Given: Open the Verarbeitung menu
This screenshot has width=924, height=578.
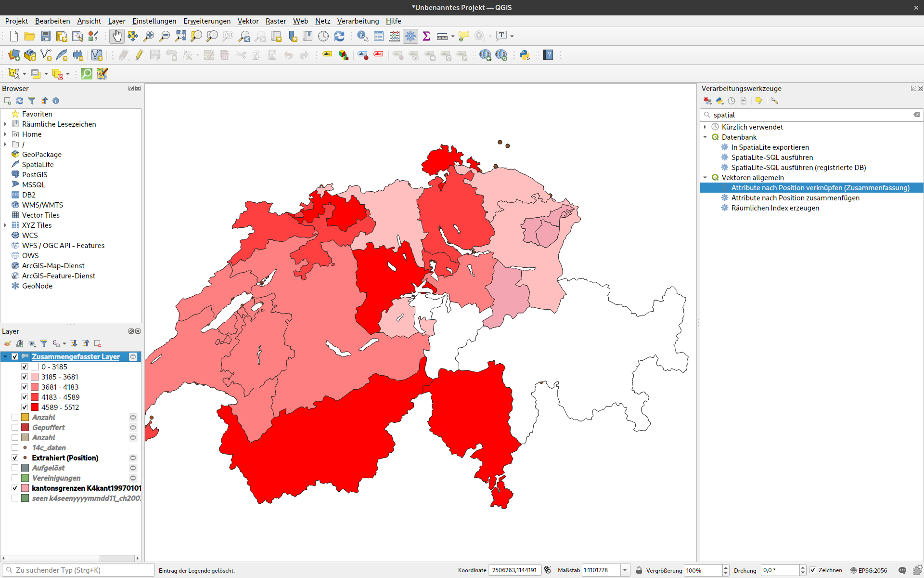Looking at the screenshot, I should (358, 21).
